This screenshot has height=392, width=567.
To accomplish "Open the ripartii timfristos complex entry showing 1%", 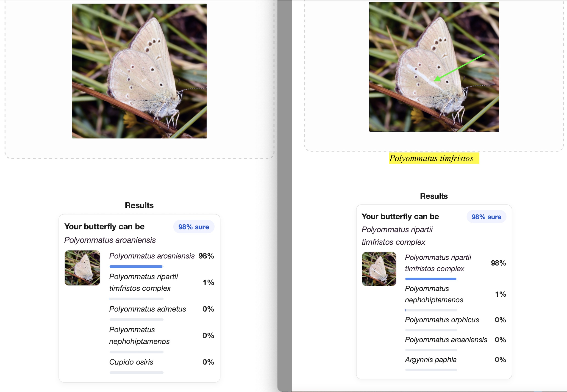I will click(x=143, y=282).
